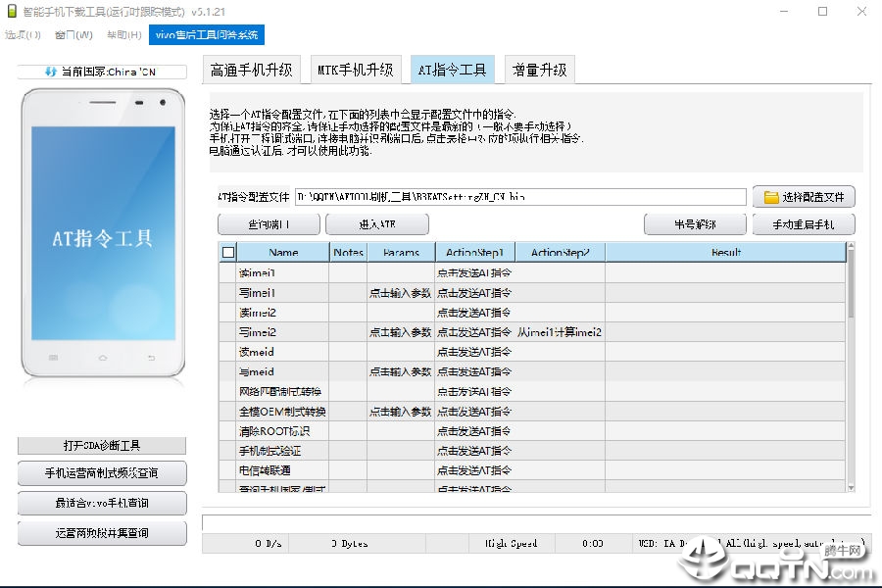The image size is (882, 588).
Task: Click the green app icon in title bar
Action: (11, 11)
